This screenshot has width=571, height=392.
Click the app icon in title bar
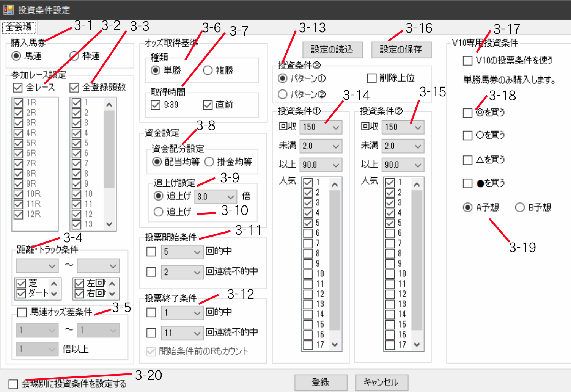click(8, 10)
